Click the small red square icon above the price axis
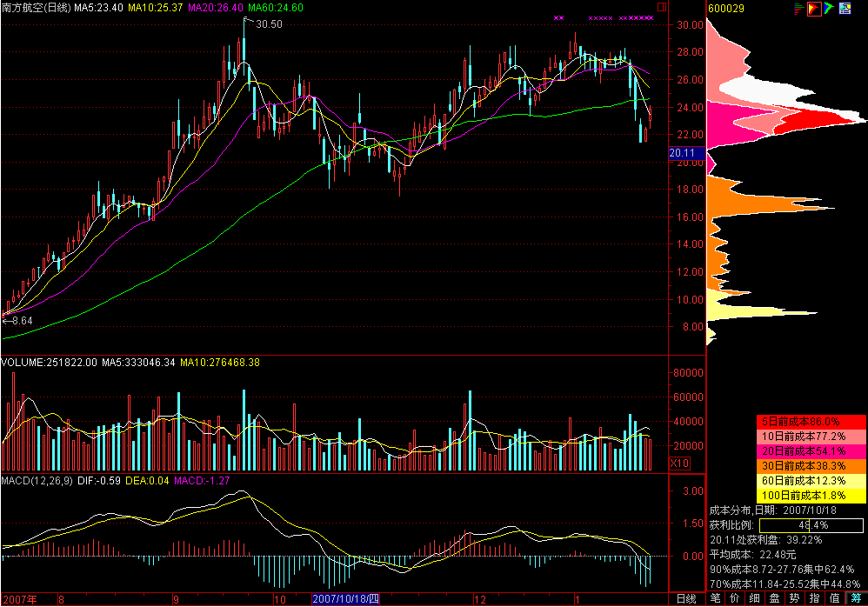This screenshot has width=868, height=607. click(662, 7)
